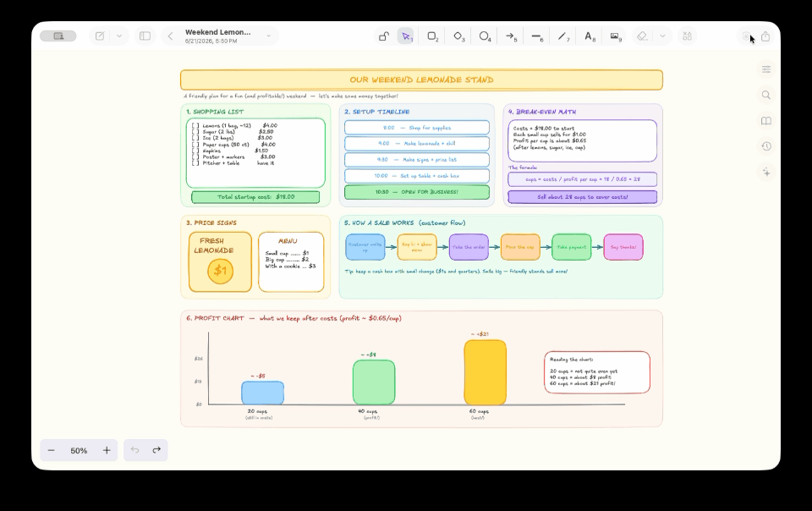Toggle the left sidebar panel
The image size is (812, 511).
coord(145,36)
